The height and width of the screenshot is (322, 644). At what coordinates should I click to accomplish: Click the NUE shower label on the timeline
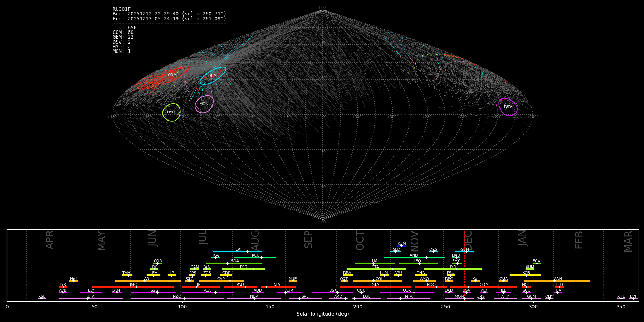click(x=293, y=279)
